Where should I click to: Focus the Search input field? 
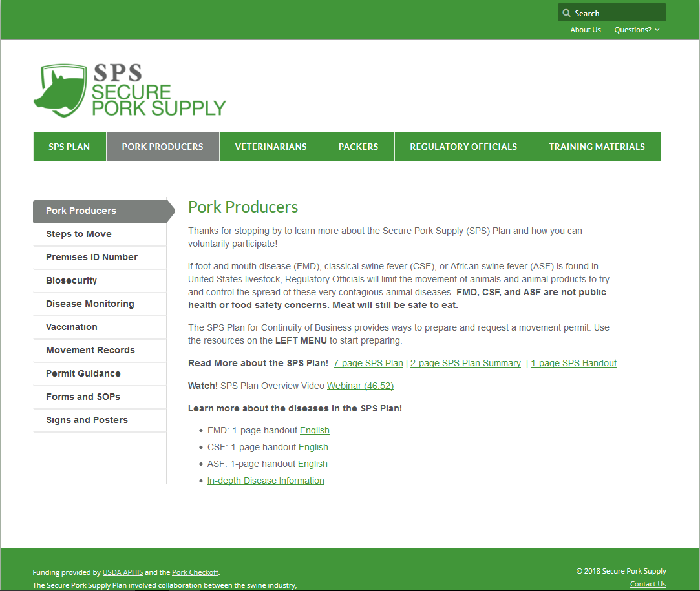pyautogui.click(x=611, y=12)
